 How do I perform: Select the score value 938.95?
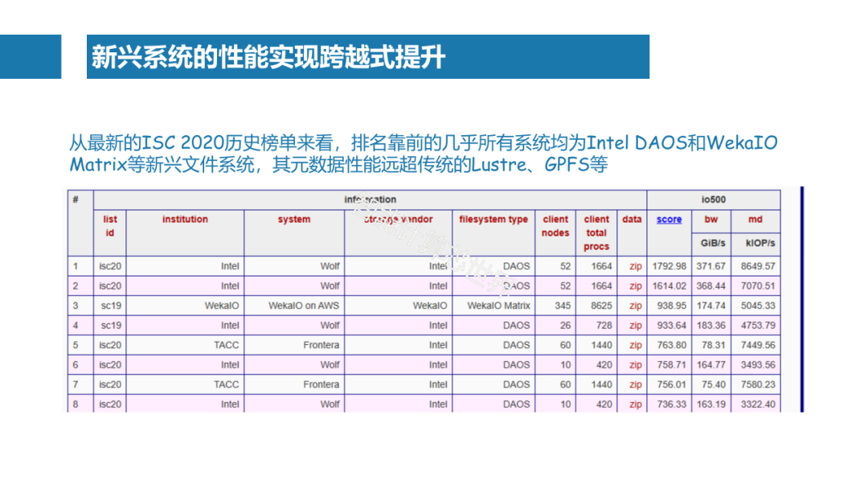(671, 306)
